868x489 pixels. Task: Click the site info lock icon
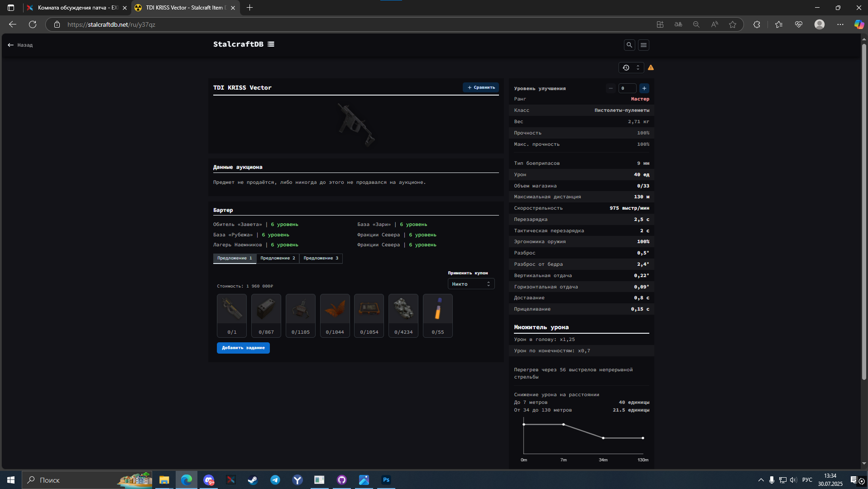(57, 24)
